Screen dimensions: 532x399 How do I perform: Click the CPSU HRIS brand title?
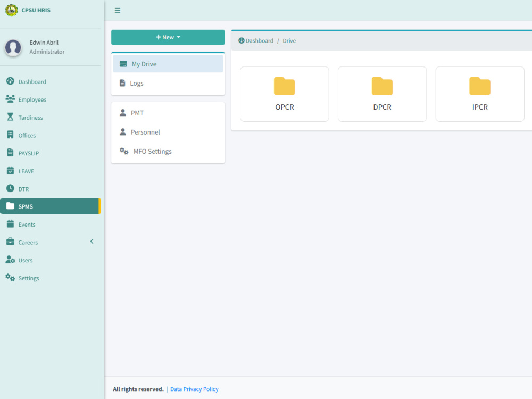pyautogui.click(x=36, y=10)
